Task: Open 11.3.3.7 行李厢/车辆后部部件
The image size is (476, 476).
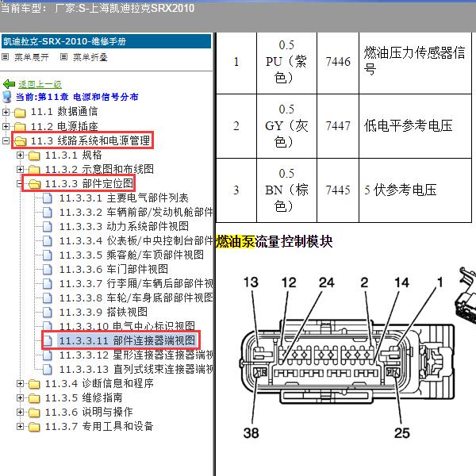Action: (136, 283)
